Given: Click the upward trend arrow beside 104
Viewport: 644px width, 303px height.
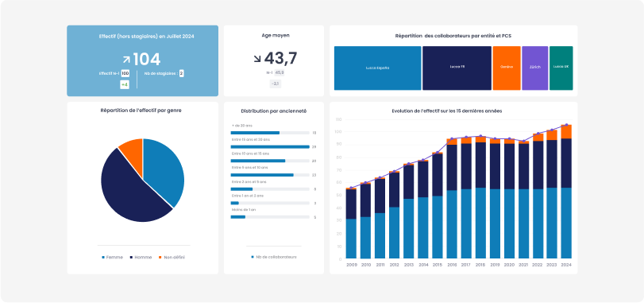Looking at the screenshot, I should [x=126, y=60].
